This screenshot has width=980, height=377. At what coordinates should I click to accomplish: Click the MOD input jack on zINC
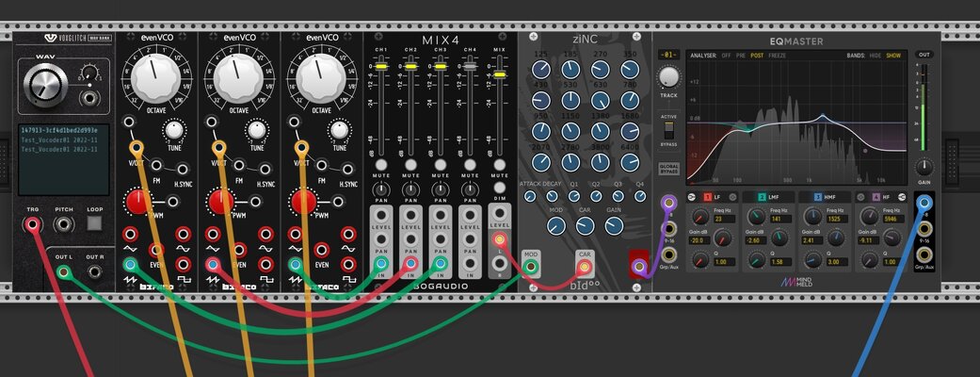click(531, 268)
